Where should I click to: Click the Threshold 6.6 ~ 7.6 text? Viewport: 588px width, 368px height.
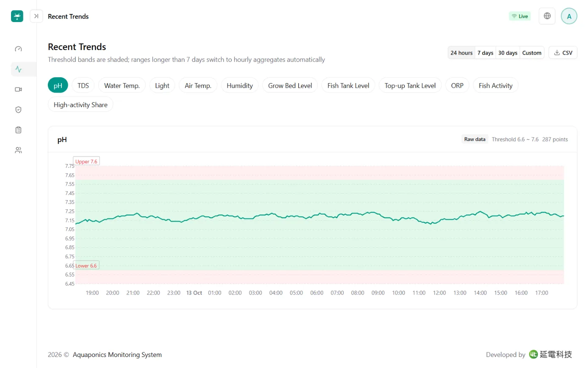(515, 139)
